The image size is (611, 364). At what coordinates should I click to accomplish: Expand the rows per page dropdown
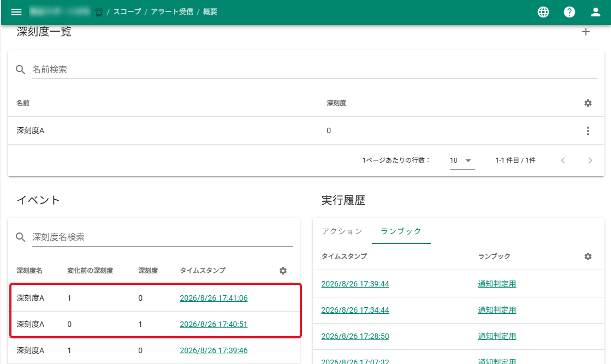pyautogui.click(x=462, y=160)
